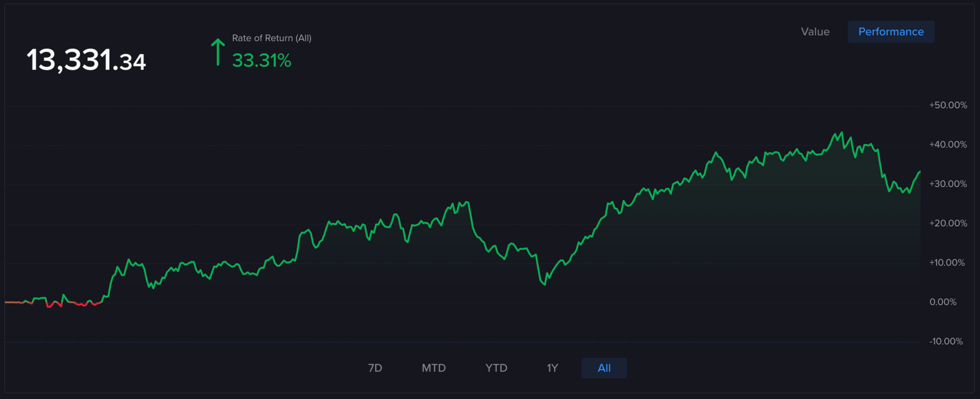980x399 pixels.
Task: Select the MTD time range
Action: tap(434, 368)
